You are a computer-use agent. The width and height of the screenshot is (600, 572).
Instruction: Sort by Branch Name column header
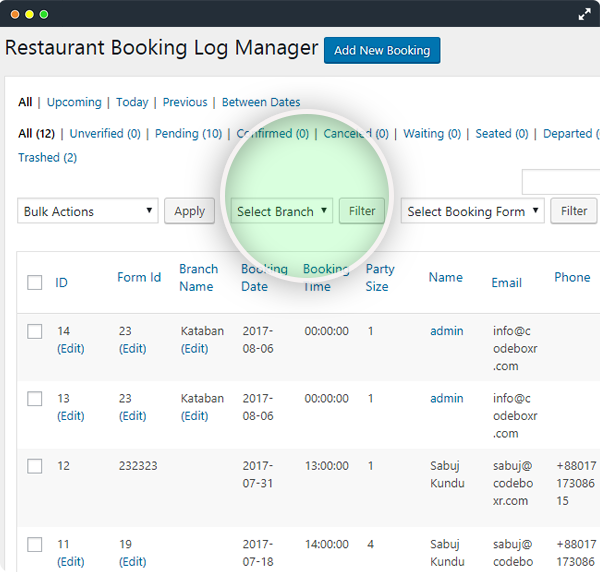199,277
